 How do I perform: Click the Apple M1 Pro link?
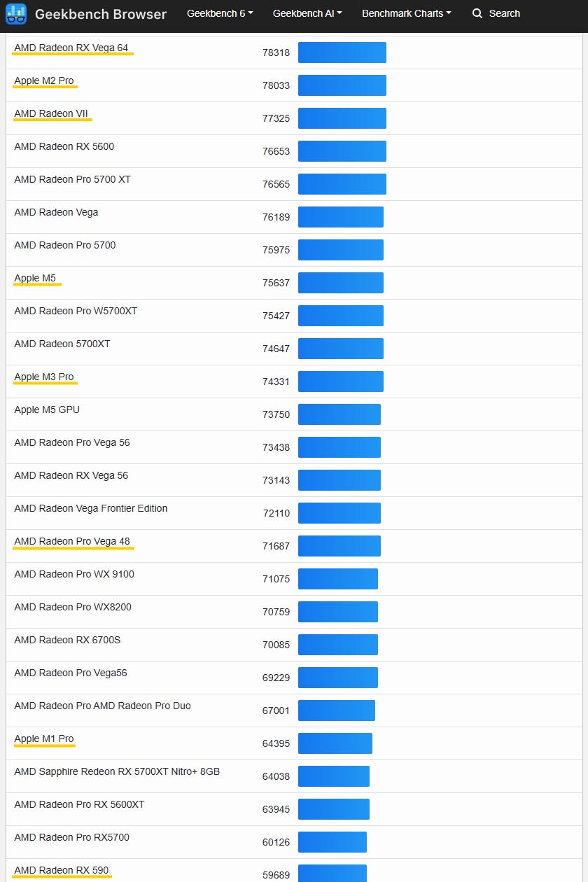[x=44, y=738]
